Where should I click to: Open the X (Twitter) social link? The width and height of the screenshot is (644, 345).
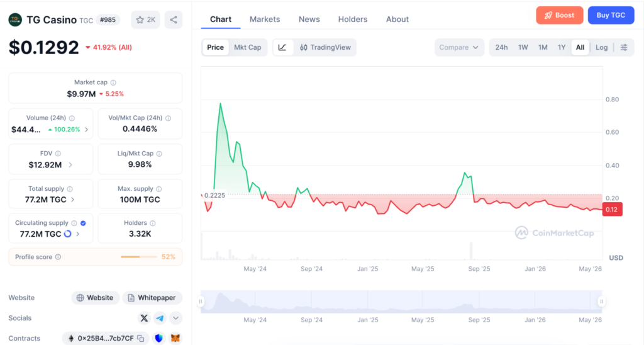click(x=144, y=319)
